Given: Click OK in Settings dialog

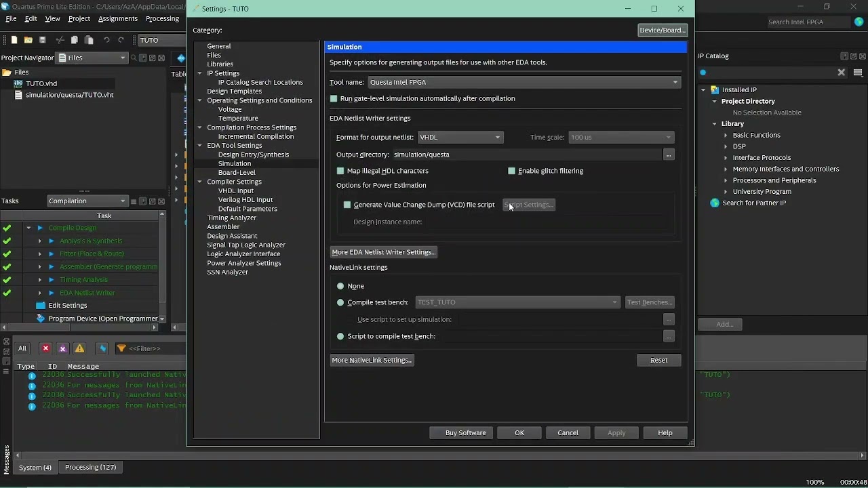Looking at the screenshot, I should pyautogui.click(x=519, y=432).
